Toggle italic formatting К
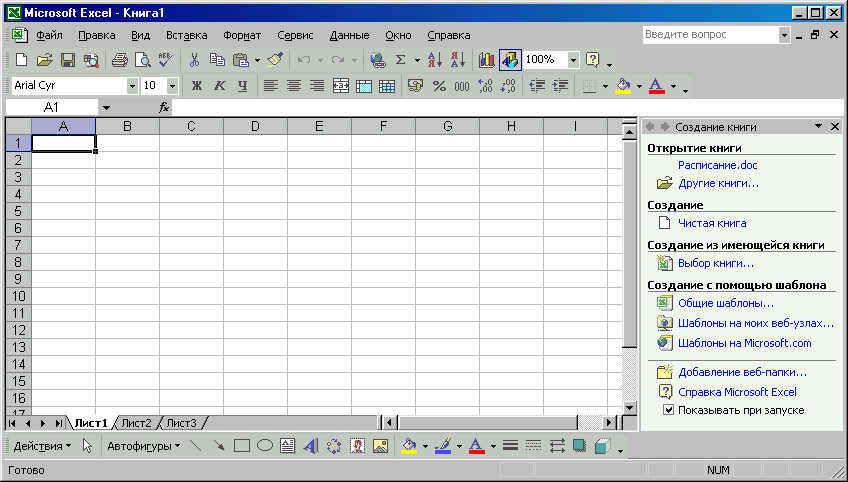848x482 pixels. coord(220,85)
